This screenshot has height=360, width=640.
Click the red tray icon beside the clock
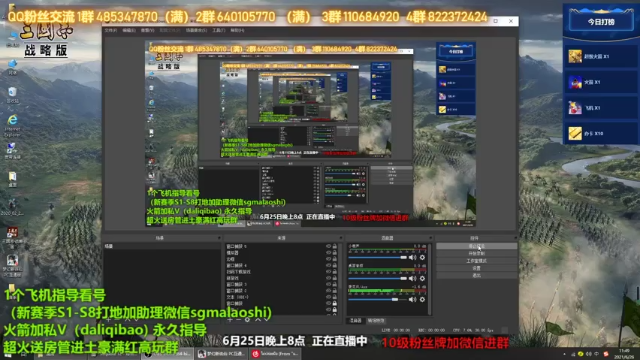point(606,354)
